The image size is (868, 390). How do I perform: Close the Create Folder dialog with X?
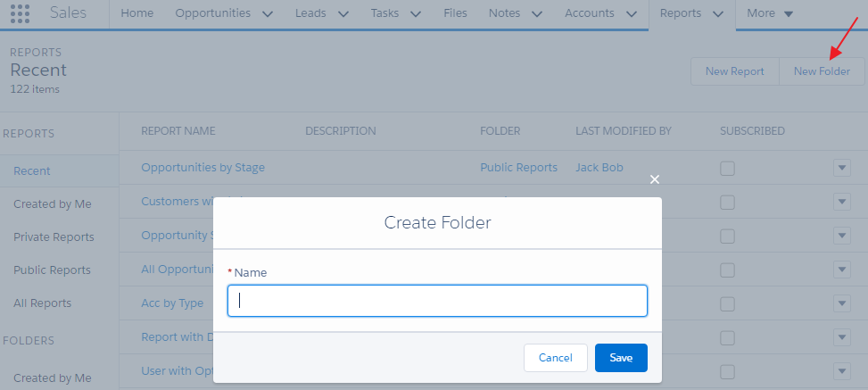tap(655, 179)
